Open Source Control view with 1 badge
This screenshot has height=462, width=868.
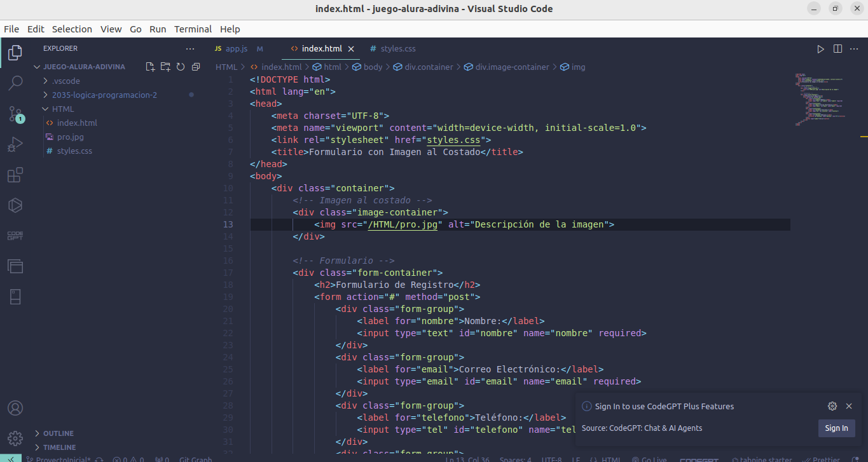(x=15, y=114)
